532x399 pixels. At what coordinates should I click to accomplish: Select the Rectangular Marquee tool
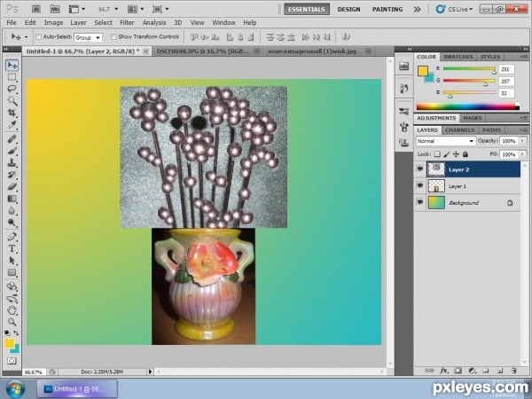pyautogui.click(x=12, y=77)
